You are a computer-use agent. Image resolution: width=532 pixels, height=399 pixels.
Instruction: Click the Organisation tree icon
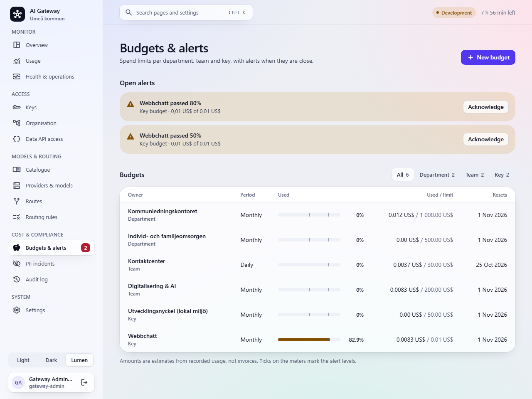click(17, 123)
